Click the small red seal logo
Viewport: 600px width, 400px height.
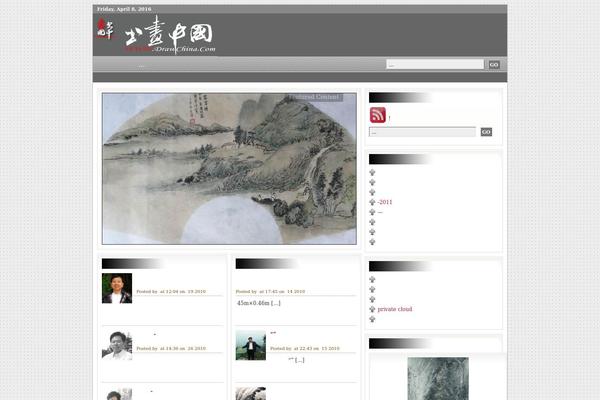click(105, 29)
